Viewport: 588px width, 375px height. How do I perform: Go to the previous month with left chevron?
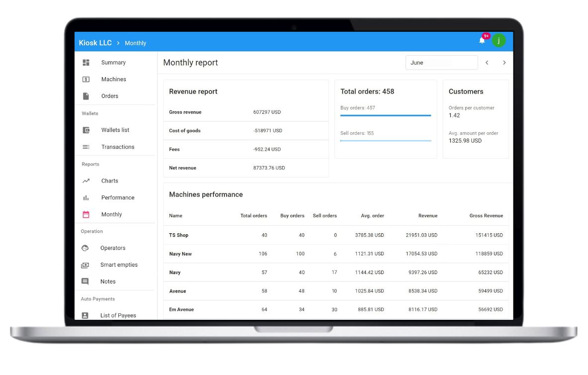487,62
